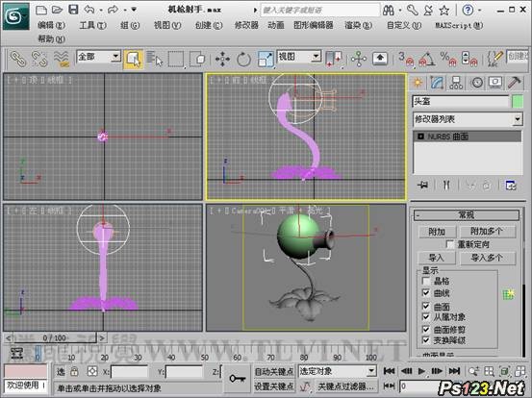Click the Unlink Selection tool

[39, 59]
